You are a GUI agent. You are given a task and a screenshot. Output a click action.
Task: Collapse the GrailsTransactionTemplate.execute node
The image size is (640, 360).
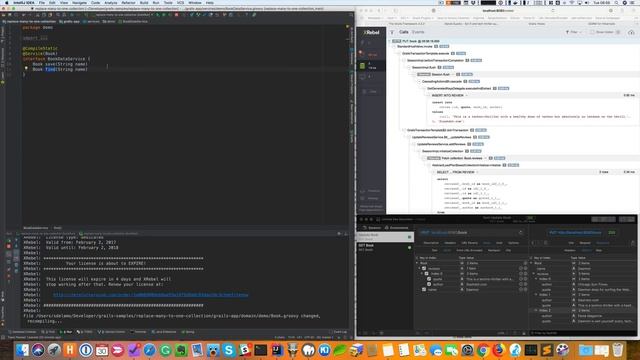pyautogui.click(x=399, y=53)
